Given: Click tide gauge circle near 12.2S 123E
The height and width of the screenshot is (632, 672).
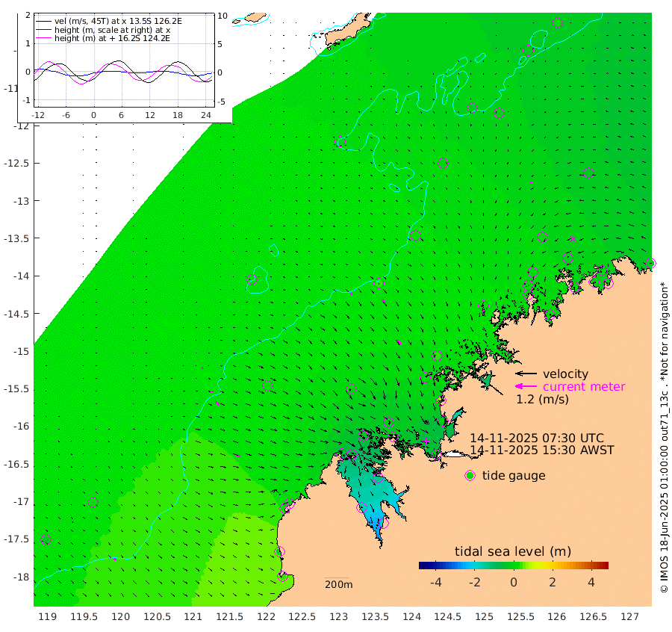Looking at the screenshot, I should (x=340, y=142).
